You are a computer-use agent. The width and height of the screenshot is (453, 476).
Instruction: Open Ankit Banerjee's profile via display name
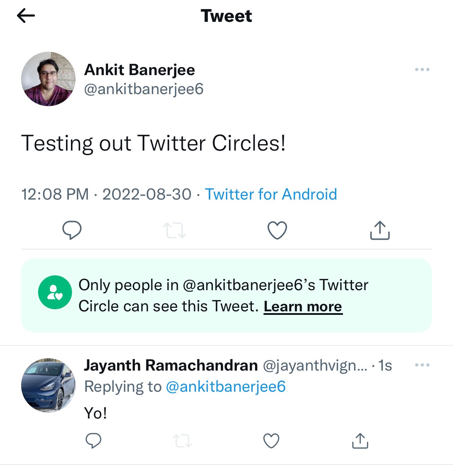pyautogui.click(x=139, y=70)
